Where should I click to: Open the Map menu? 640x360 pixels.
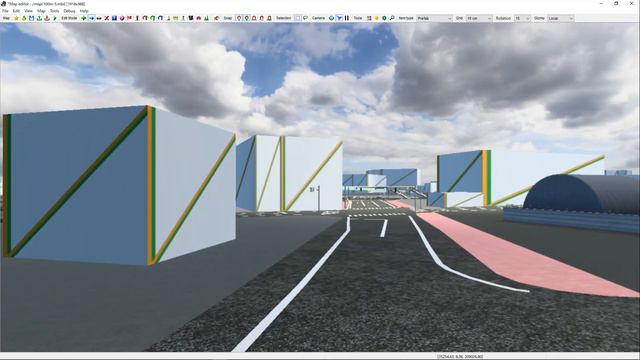pos(41,11)
